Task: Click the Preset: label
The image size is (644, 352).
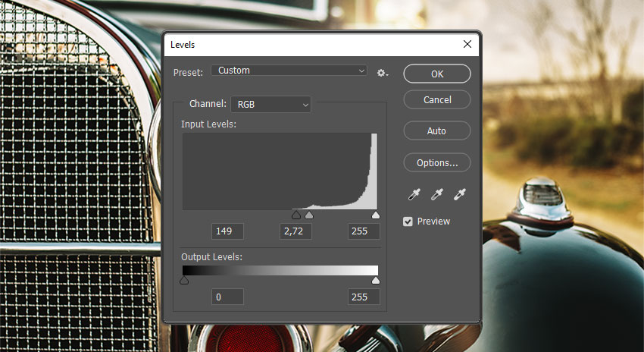Action: 188,73
